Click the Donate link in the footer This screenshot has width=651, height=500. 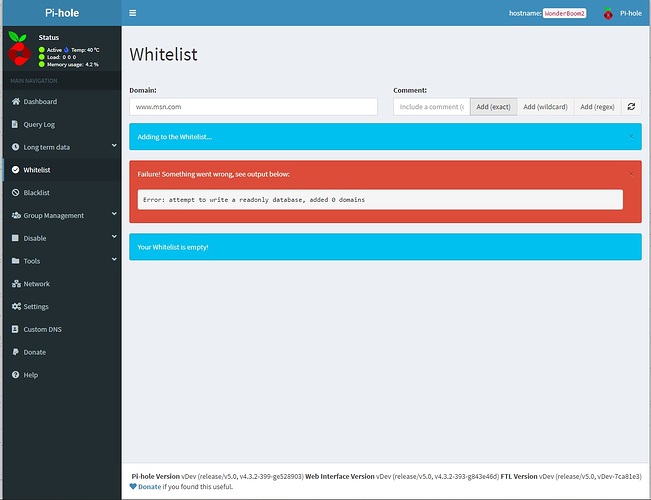(x=148, y=486)
